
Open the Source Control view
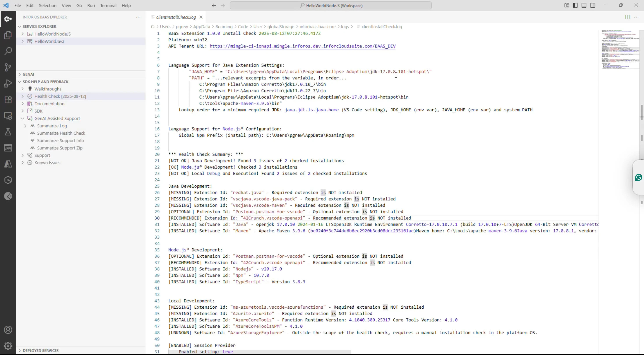coord(8,67)
